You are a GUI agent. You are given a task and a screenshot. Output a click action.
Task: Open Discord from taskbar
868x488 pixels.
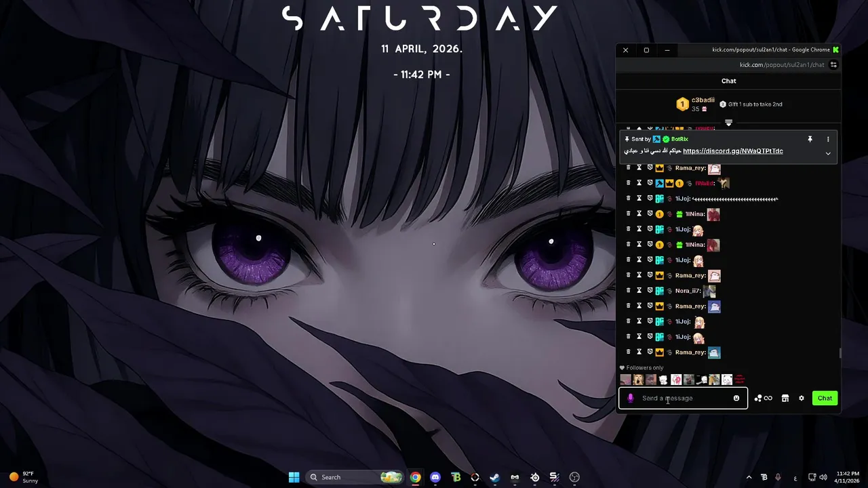(x=435, y=477)
